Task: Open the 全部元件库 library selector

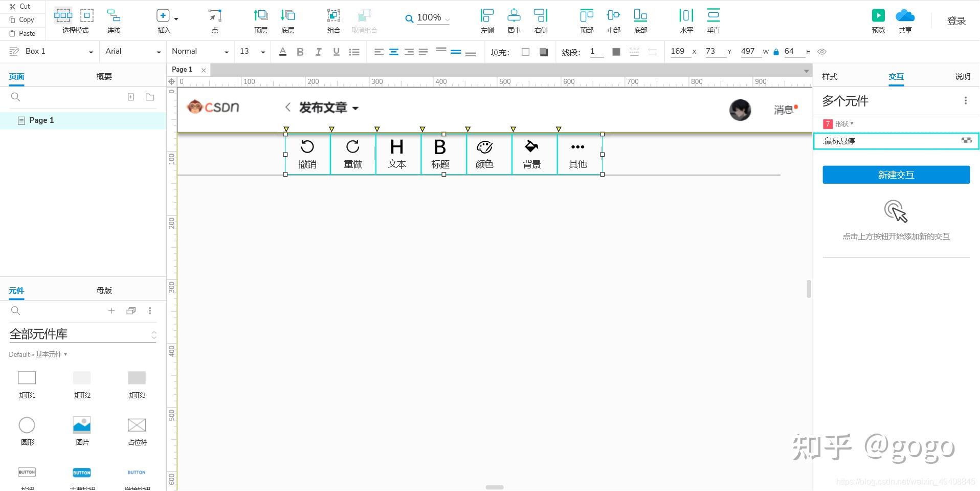Action: 82,334
